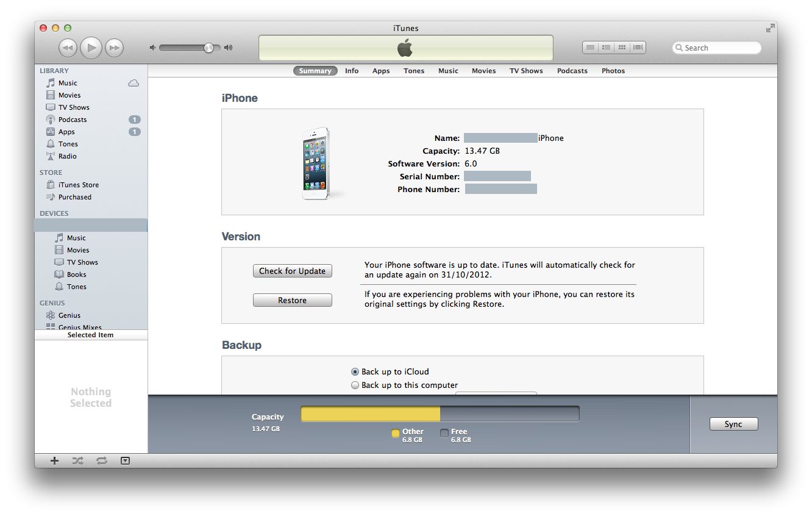This screenshot has height=516, width=812.
Task: Switch to album list view icon
Action: pyautogui.click(x=606, y=48)
